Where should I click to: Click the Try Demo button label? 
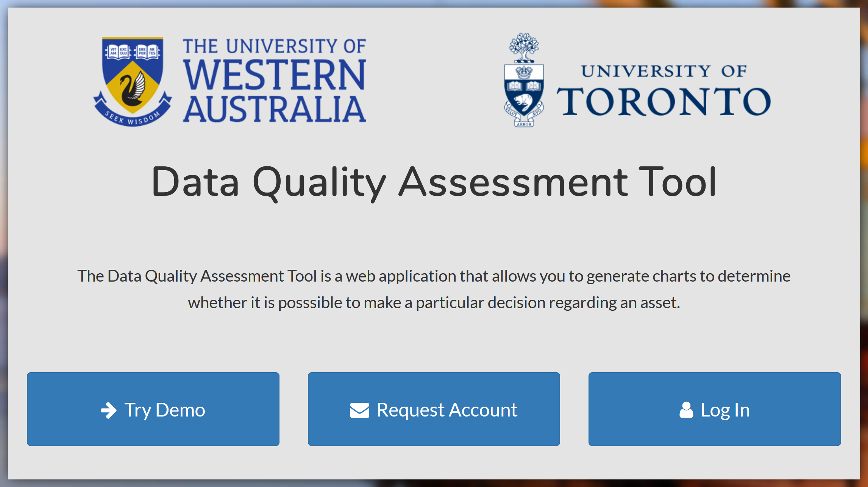click(165, 410)
